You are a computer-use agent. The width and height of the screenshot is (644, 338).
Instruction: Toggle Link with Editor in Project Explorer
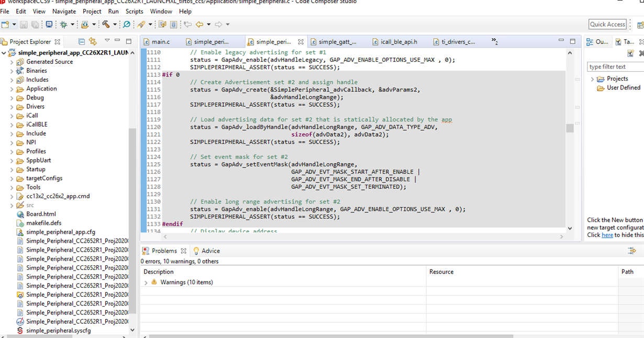[93, 41]
